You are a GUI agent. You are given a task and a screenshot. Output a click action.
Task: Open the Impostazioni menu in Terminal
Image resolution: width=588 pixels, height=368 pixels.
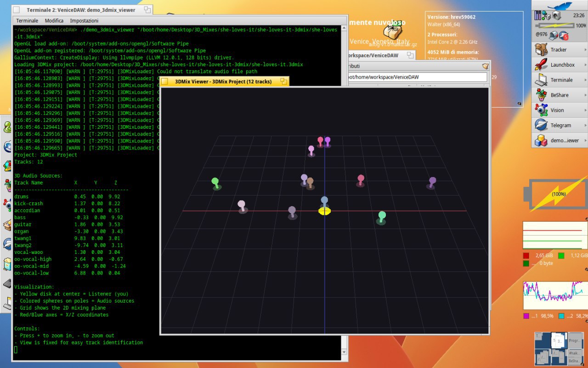(x=84, y=21)
